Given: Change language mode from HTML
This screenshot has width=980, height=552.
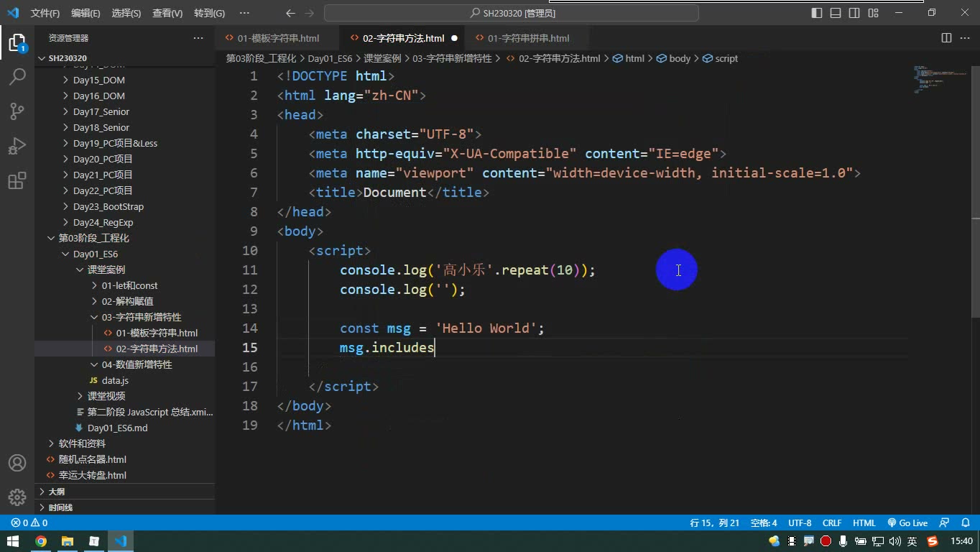Looking at the screenshot, I should coord(864,523).
